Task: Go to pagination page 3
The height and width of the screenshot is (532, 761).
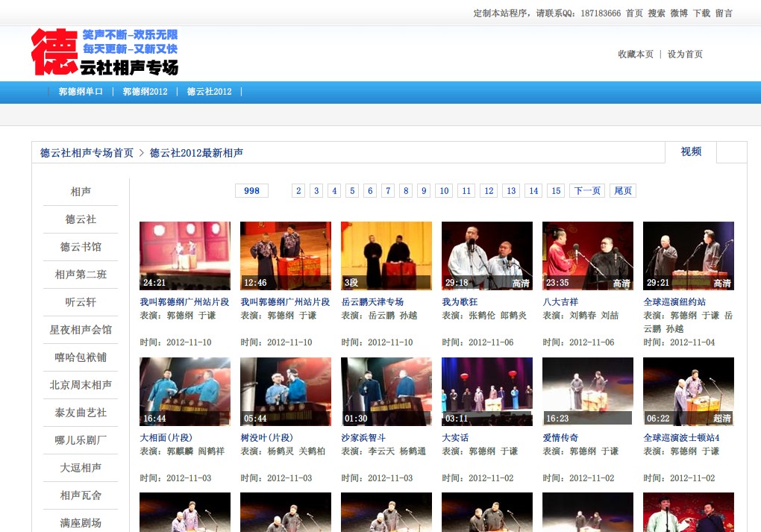Action: (x=316, y=191)
